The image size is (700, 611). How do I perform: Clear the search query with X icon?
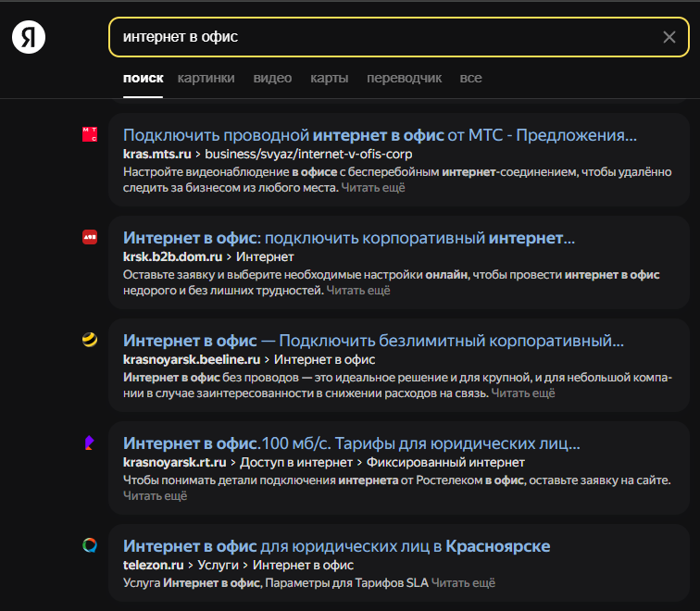[669, 37]
